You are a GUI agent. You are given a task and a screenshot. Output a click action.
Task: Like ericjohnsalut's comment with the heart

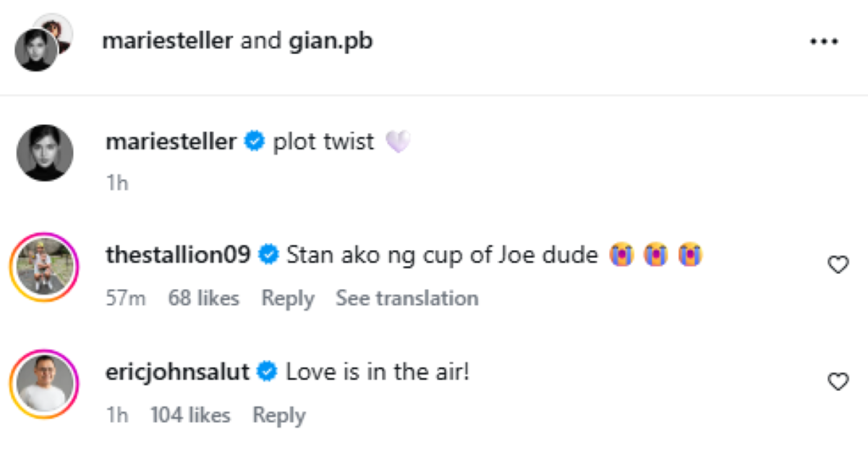(838, 382)
